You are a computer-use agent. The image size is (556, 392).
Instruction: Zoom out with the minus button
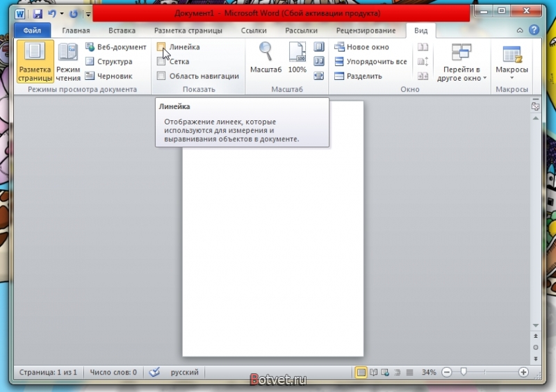[447, 372]
